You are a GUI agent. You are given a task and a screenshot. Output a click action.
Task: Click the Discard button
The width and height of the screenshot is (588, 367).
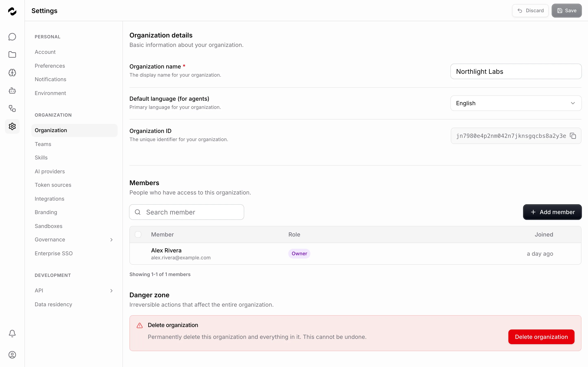tap(530, 11)
